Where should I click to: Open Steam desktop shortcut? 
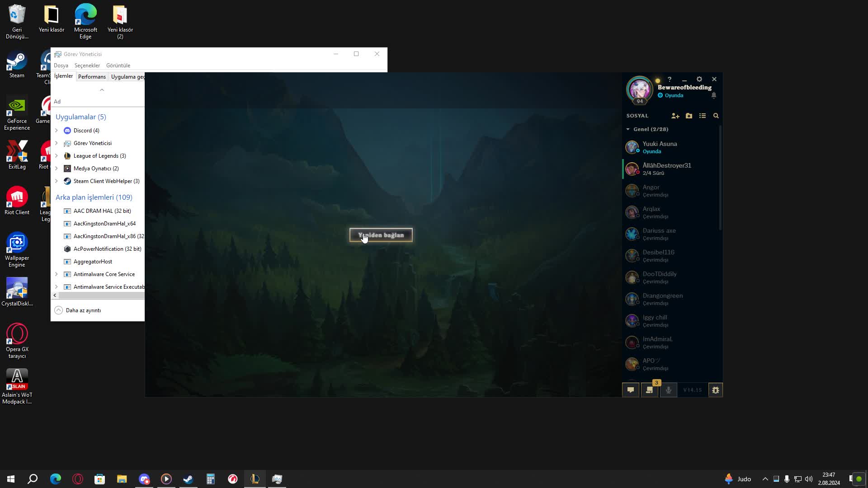point(17,65)
